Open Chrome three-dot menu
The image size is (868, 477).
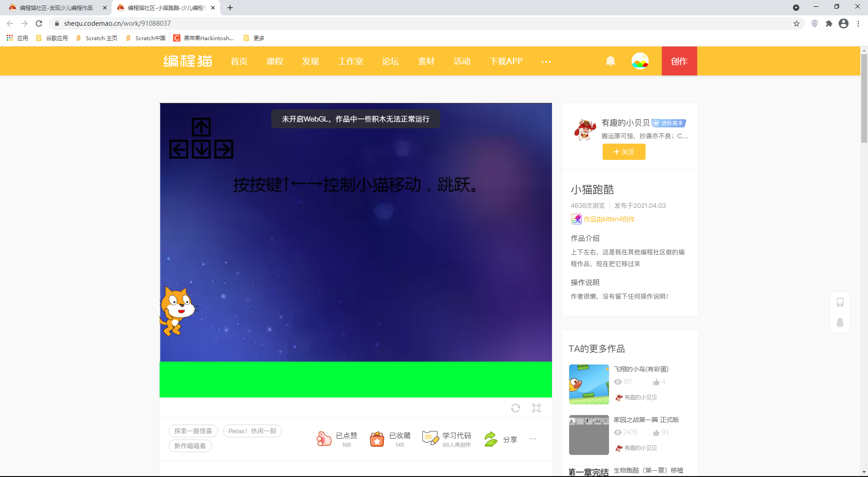coord(858,23)
